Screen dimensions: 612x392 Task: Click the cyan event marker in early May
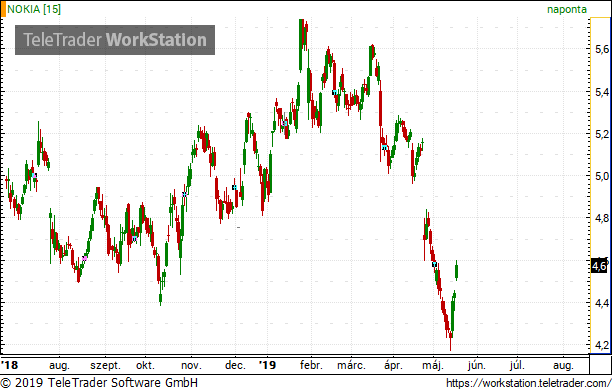point(434,264)
